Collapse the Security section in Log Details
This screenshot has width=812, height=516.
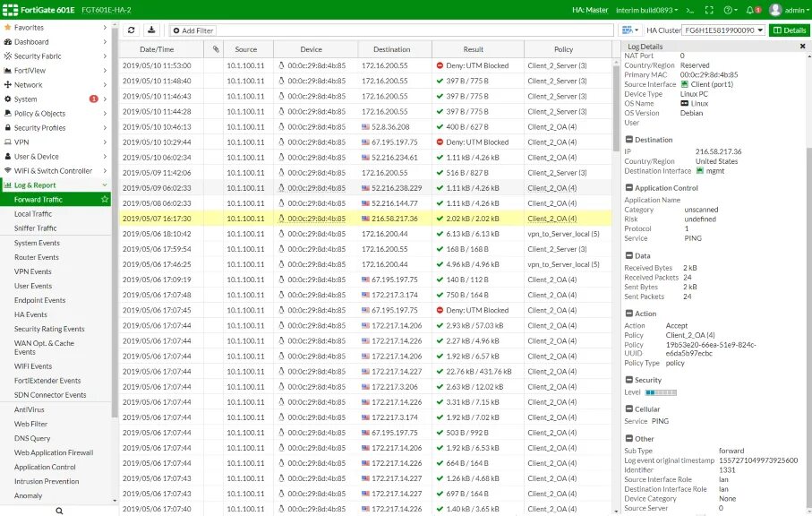[628, 380]
